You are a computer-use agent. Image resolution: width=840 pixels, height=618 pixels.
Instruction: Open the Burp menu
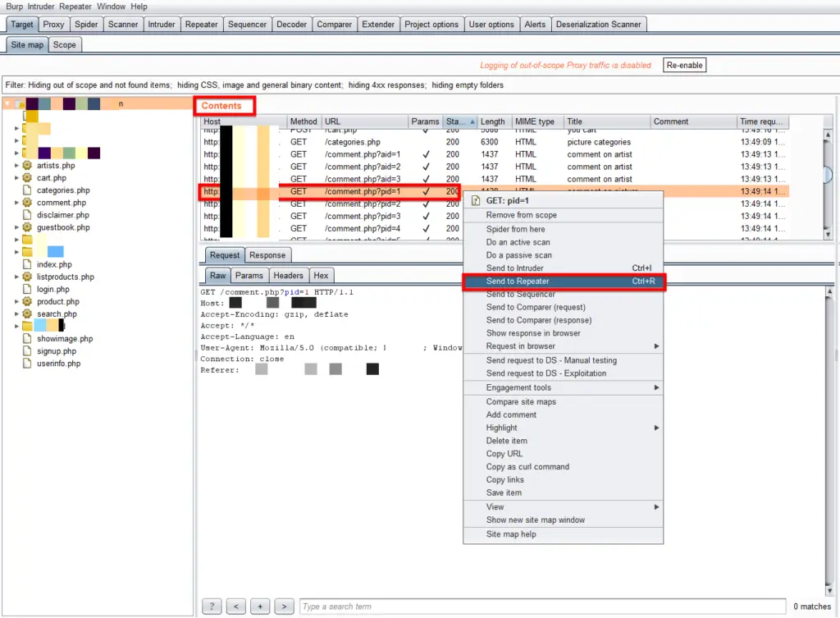[15, 7]
